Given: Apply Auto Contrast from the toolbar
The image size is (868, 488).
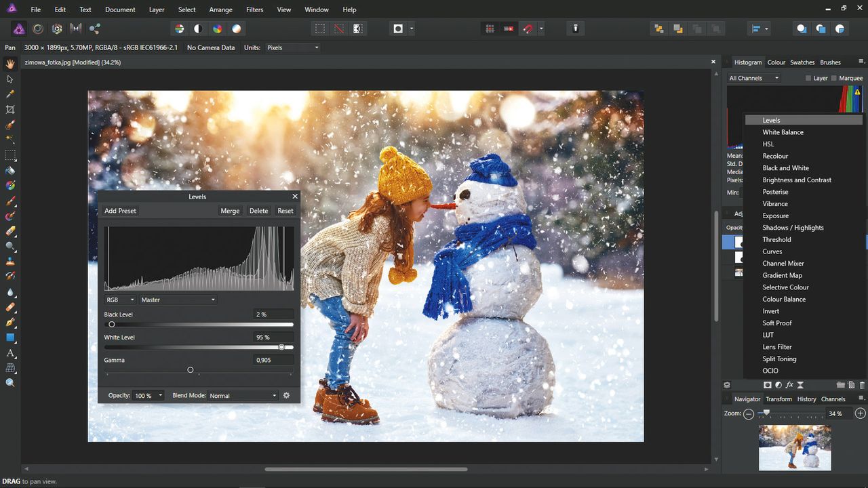Looking at the screenshot, I should pyautogui.click(x=198, y=28).
